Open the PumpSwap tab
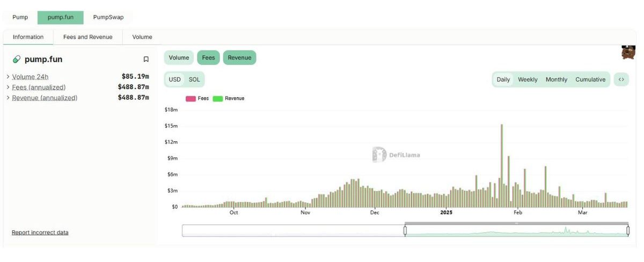Viewport: 644px width, 262px height. [108, 17]
